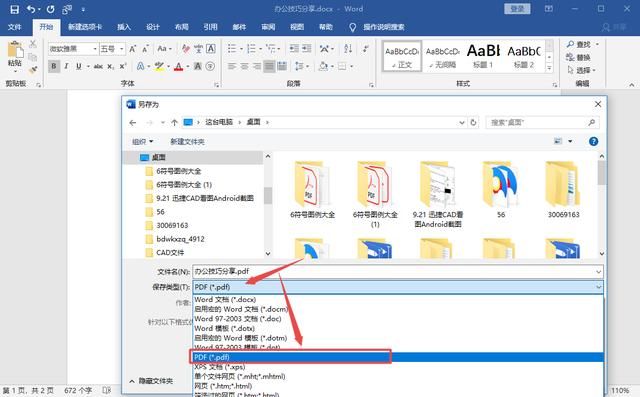
Task: Select the 标题 1 heading style
Action: pyautogui.click(x=483, y=56)
